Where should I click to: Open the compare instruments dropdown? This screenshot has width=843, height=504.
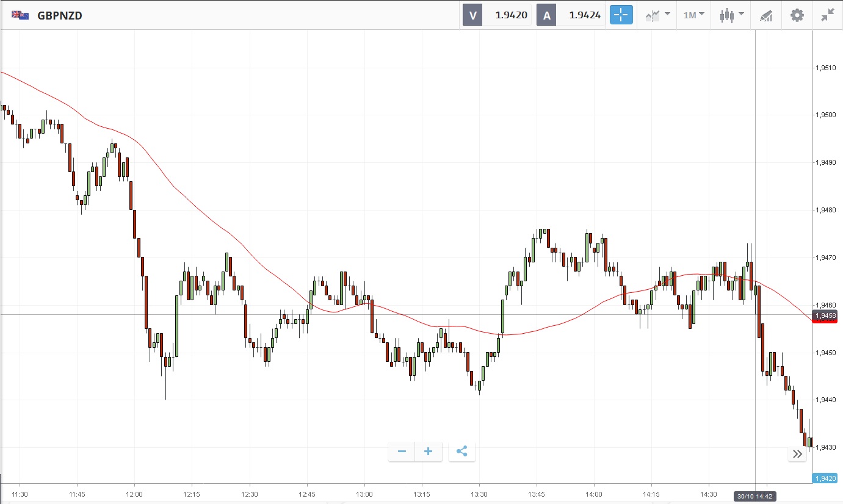click(658, 15)
